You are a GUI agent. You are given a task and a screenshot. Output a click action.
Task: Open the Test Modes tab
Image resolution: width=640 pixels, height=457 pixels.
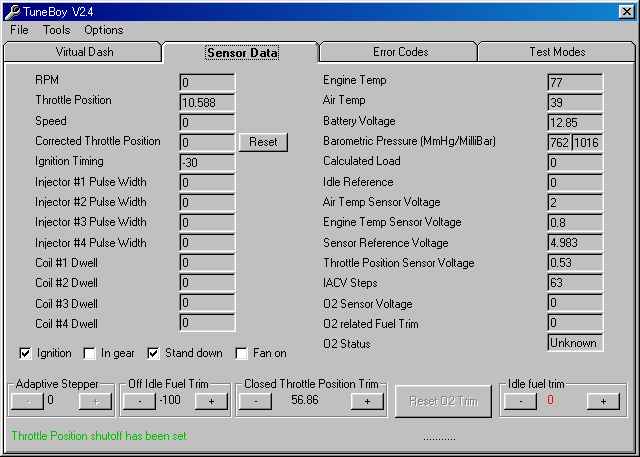557,52
